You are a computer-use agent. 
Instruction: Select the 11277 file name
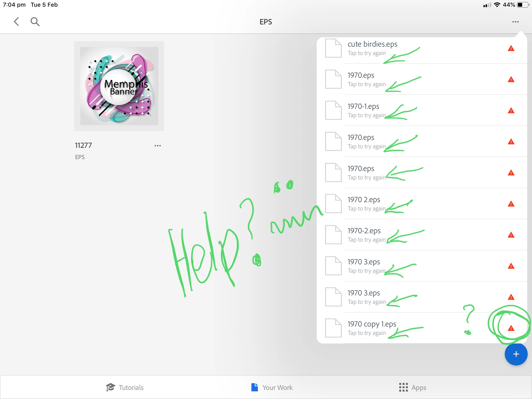click(x=83, y=145)
